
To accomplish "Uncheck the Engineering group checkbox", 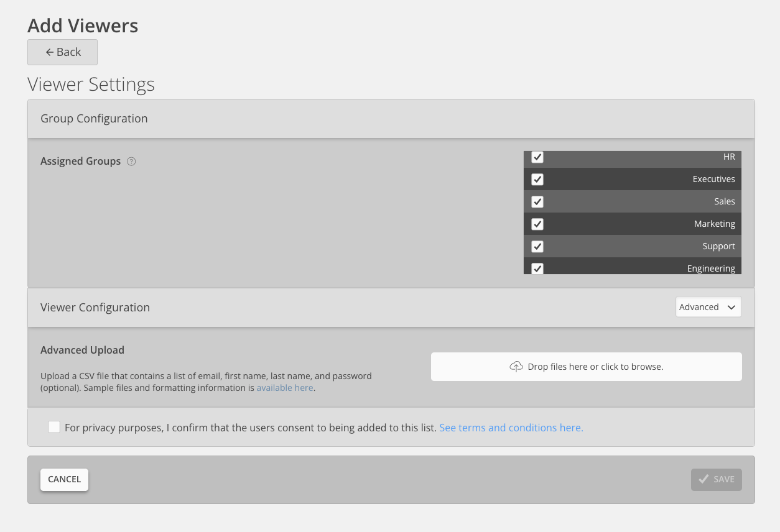I will pos(537,268).
